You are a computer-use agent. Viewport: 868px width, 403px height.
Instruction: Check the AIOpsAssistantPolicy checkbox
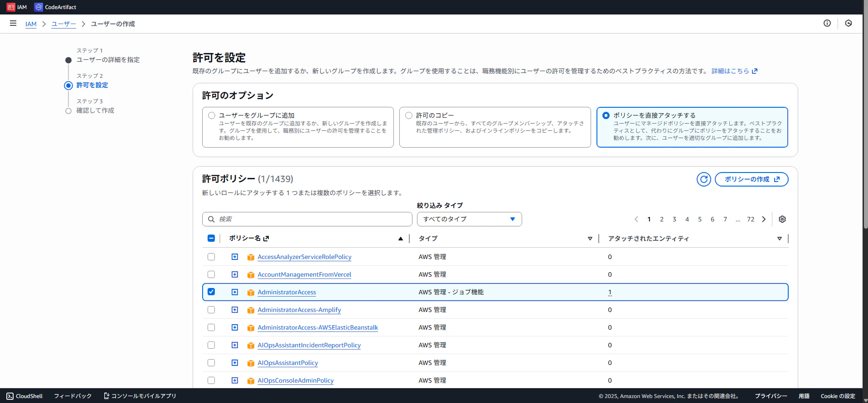pos(211,363)
